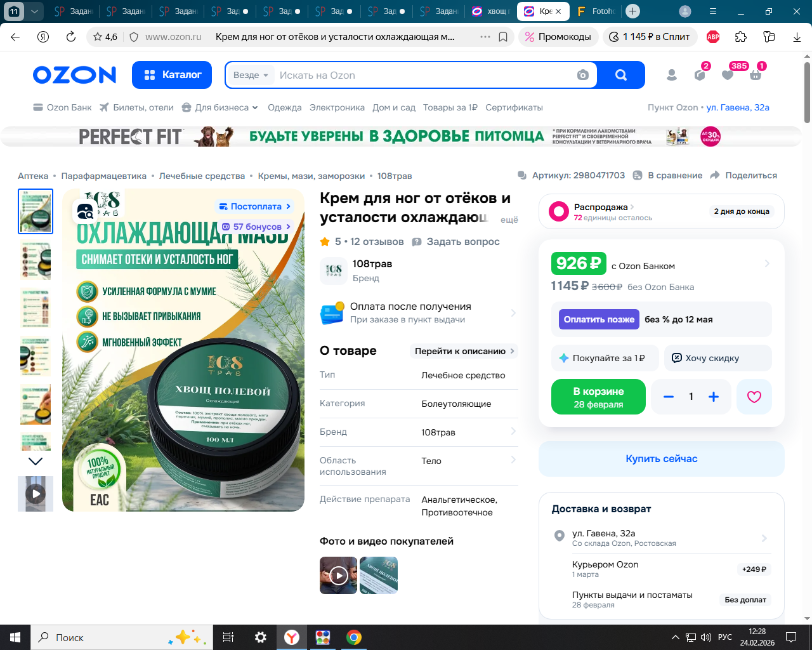This screenshot has width=812, height=650.
Task: Go to Дом и сад section
Action: 394,107
